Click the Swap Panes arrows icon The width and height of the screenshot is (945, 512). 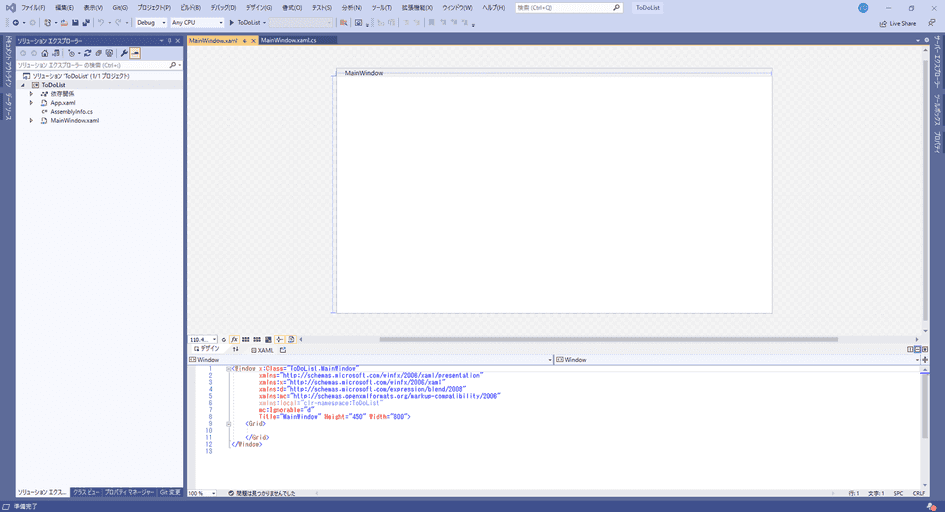click(x=236, y=349)
